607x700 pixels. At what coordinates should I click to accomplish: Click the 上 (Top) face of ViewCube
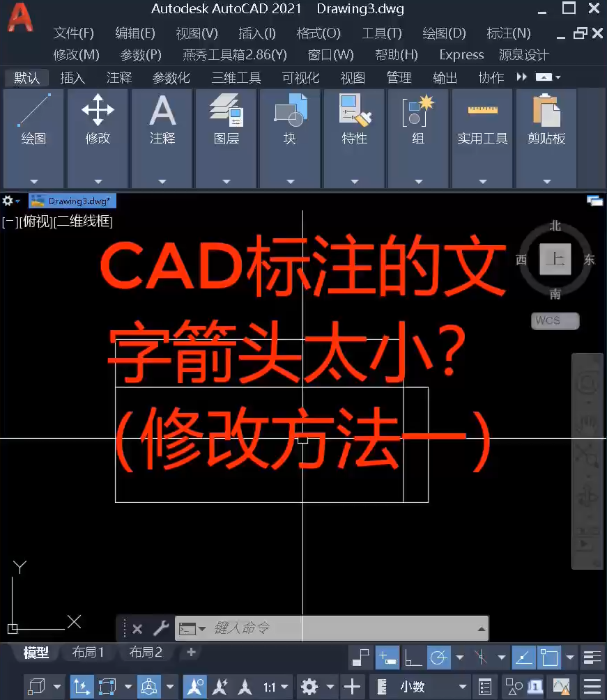tap(555, 259)
